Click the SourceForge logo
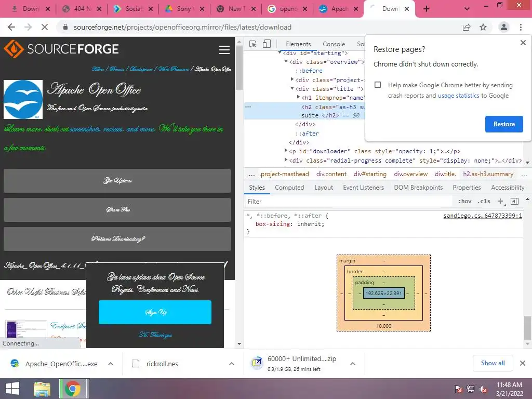The image size is (532, 399). pos(61,49)
